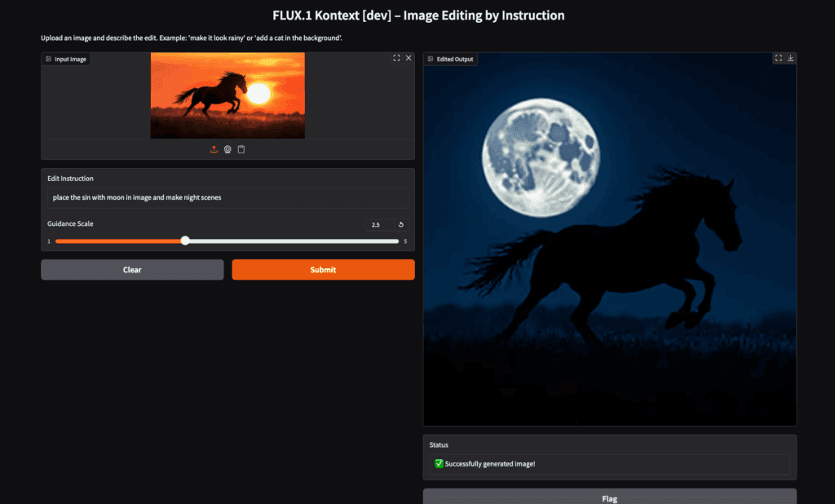This screenshot has height=504, width=835.
Task: Download the edited output image
Action: click(x=790, y=58)
